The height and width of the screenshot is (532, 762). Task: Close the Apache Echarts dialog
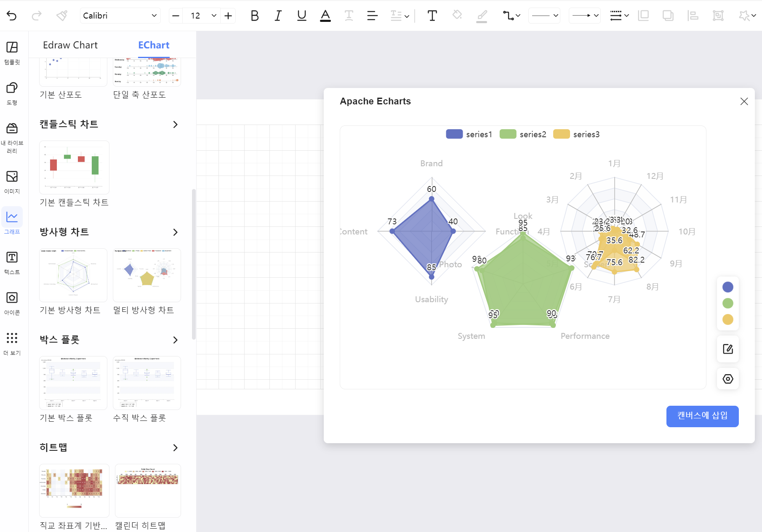pos(744,101)
